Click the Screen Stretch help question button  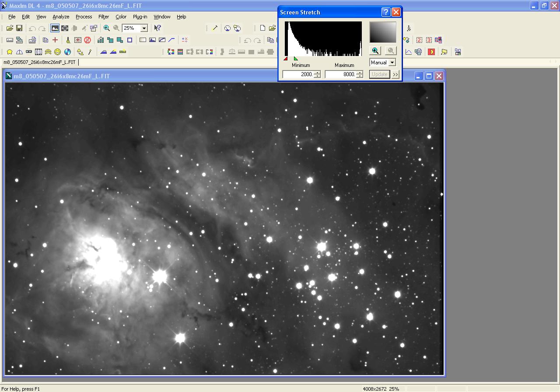tap(385, 12)
